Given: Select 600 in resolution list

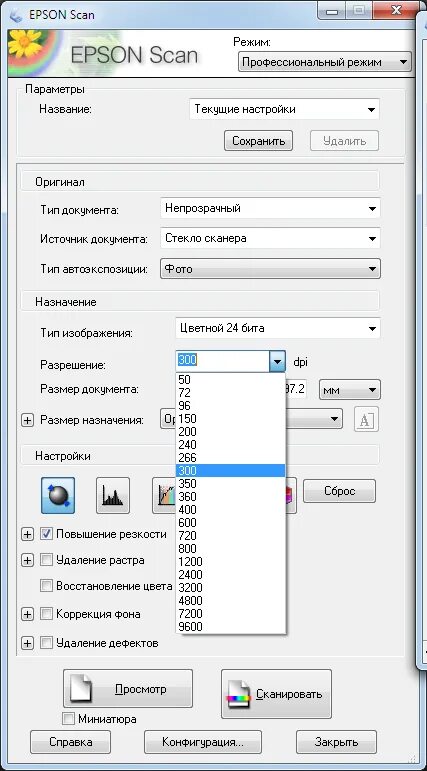Looking at the screenshot, I should coord(230,523).
